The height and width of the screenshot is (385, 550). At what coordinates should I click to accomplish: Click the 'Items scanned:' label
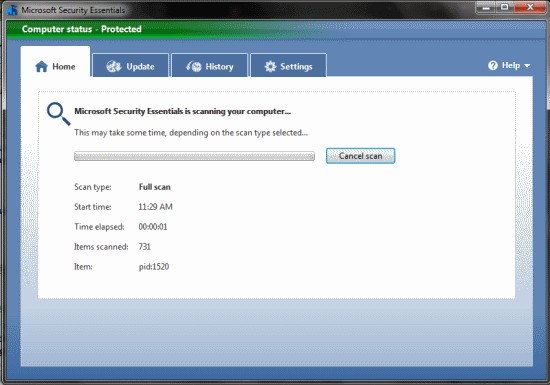point(101,247)
